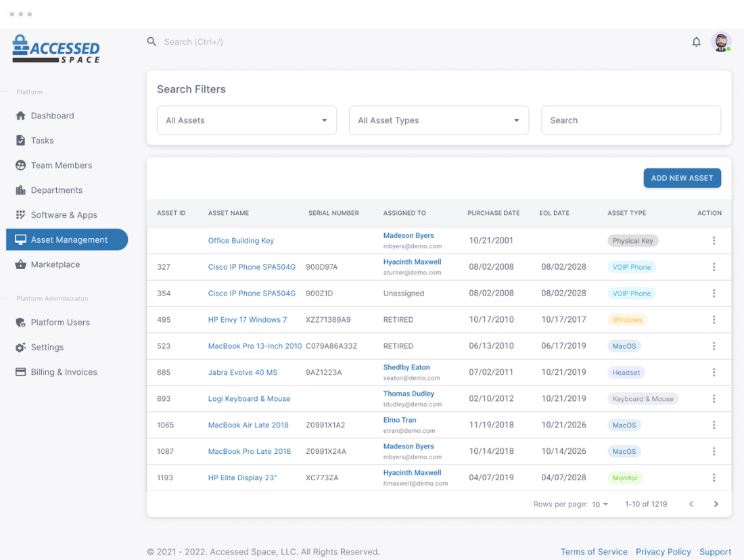
Task: Open actions menu for Jabra Evolve row
Action: pyautogui.click(x=714, y=373)
